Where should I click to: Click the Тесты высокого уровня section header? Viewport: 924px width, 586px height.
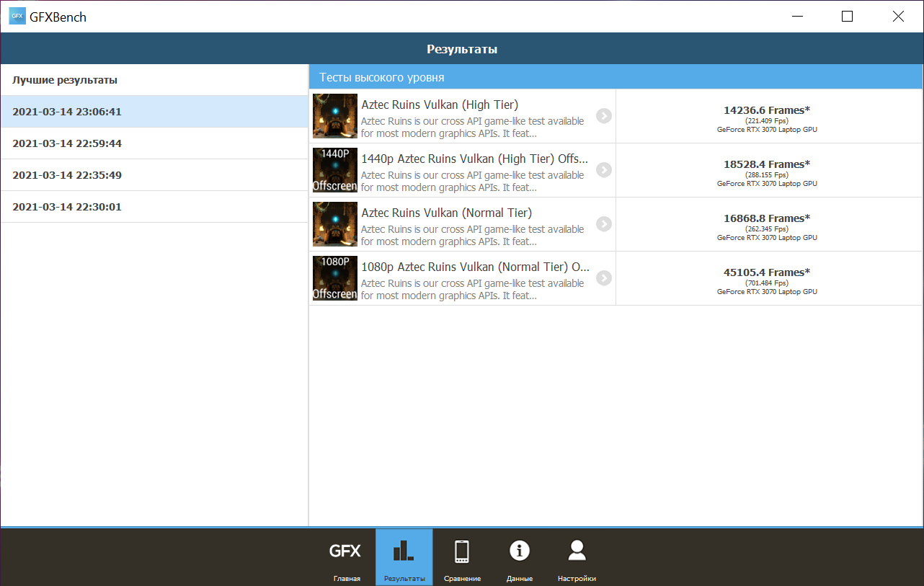tap(616, 77)
